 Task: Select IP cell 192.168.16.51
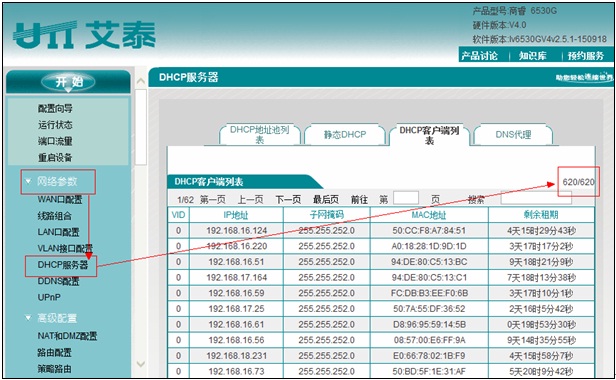tap(236, 262)
